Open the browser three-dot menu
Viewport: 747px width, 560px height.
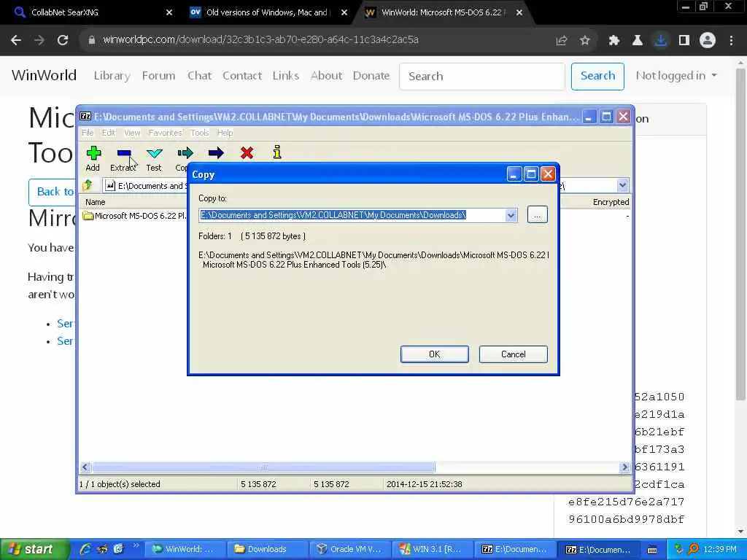point(731,41)
